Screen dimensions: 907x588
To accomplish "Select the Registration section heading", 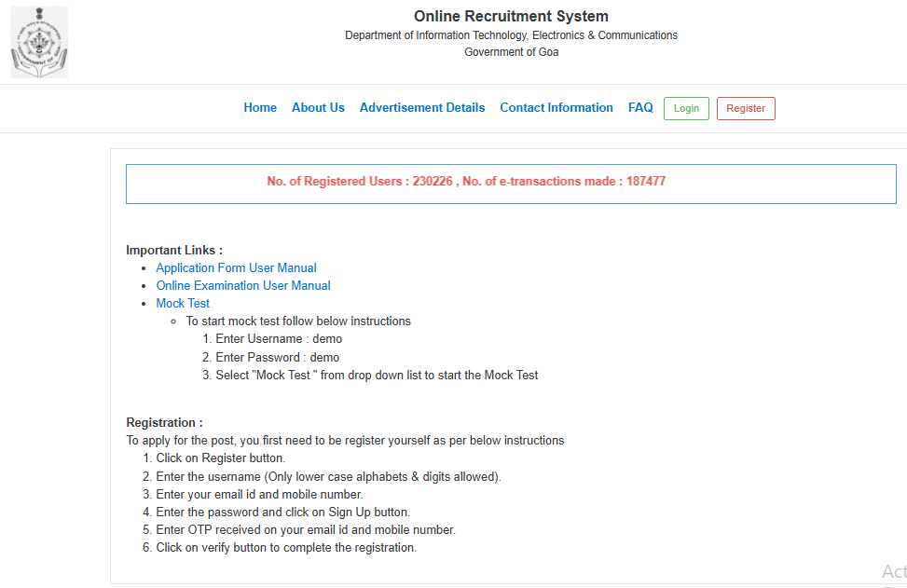I will 164,423.
